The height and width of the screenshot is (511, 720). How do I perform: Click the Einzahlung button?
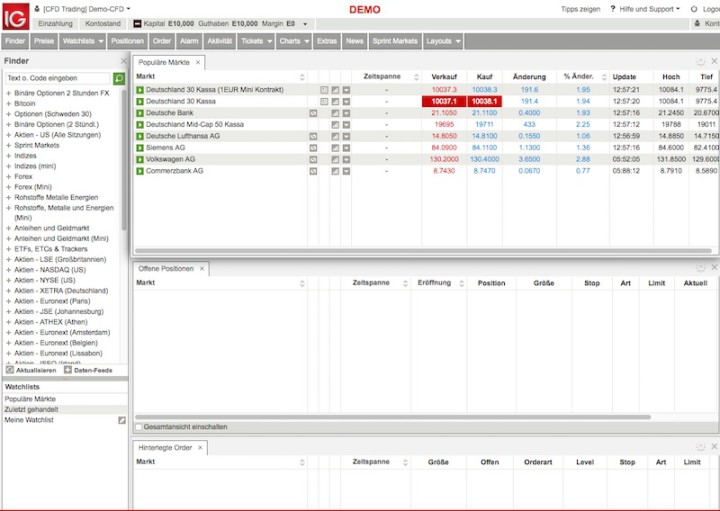55,24
